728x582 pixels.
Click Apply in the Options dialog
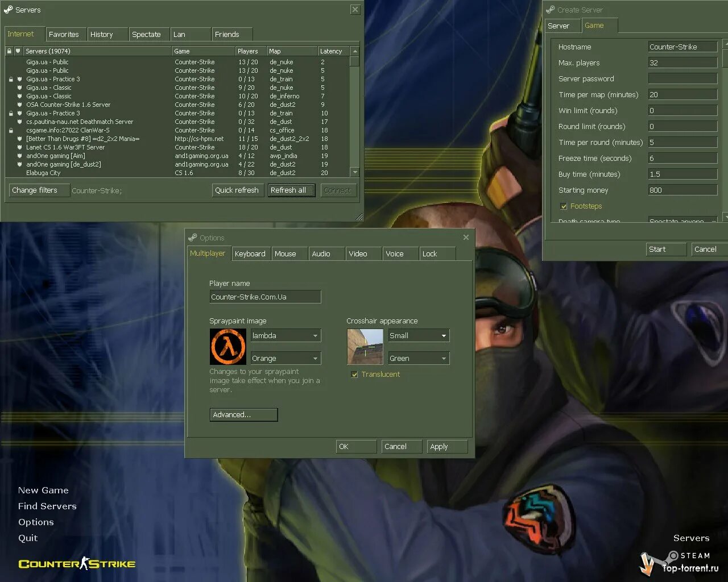(447, 447)
